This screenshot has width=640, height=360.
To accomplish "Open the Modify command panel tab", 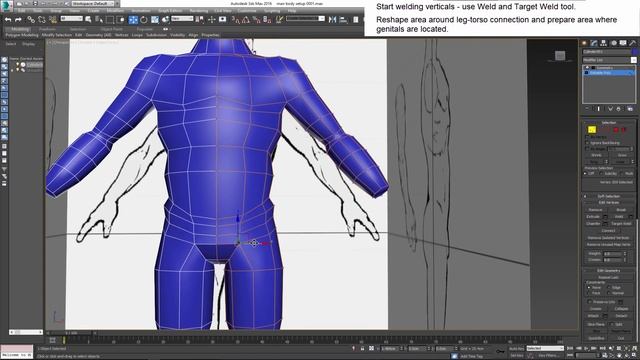I will [594, 43].
